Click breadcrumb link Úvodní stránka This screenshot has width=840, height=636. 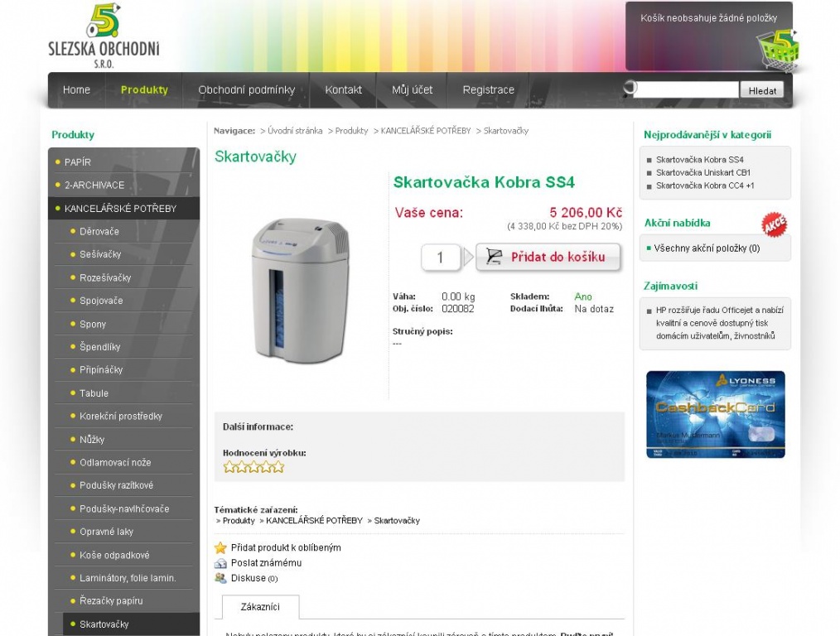295,131
